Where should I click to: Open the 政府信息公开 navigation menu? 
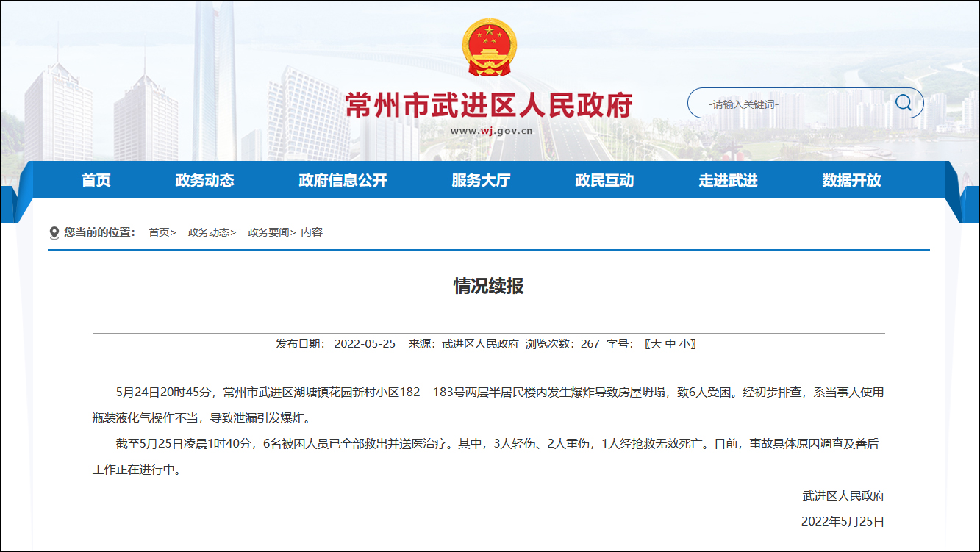click(x=343, y=180)
